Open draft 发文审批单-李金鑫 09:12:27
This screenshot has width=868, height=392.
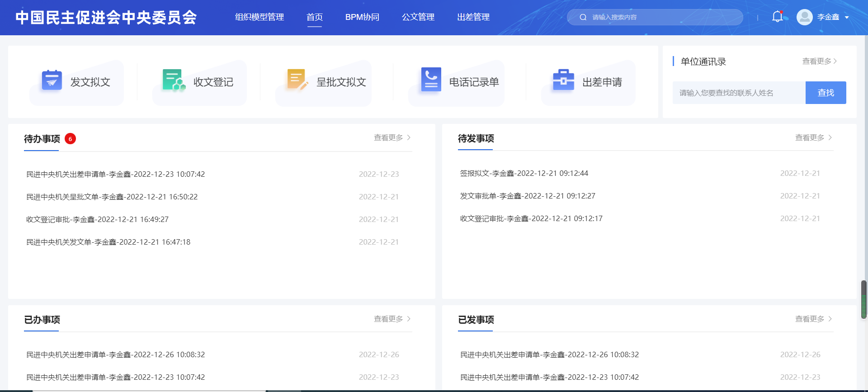pyautogui.click(x=528, y=196)
